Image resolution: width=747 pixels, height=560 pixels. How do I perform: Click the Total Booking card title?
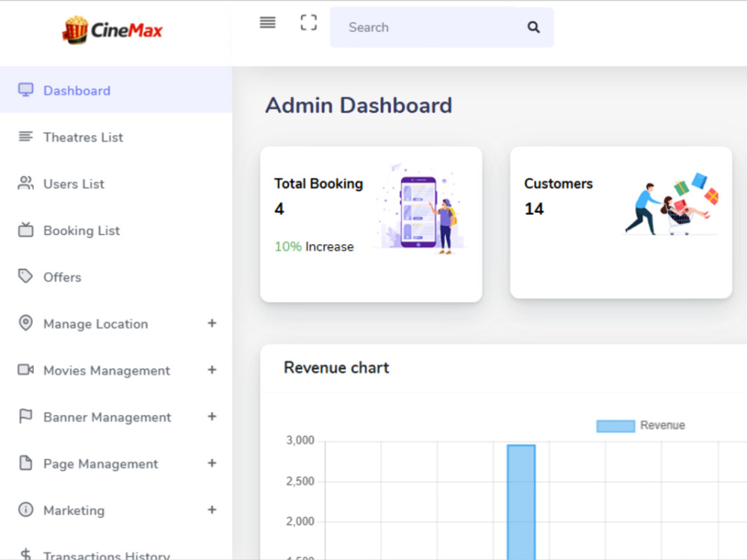pyautogui.click(x=318, y=184)
